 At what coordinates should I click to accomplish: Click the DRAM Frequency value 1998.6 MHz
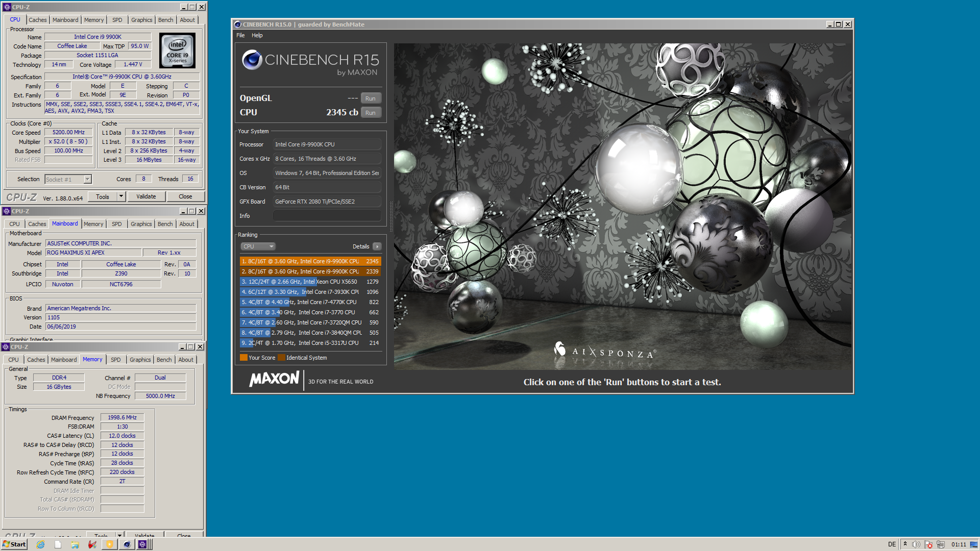click(122, 417)
